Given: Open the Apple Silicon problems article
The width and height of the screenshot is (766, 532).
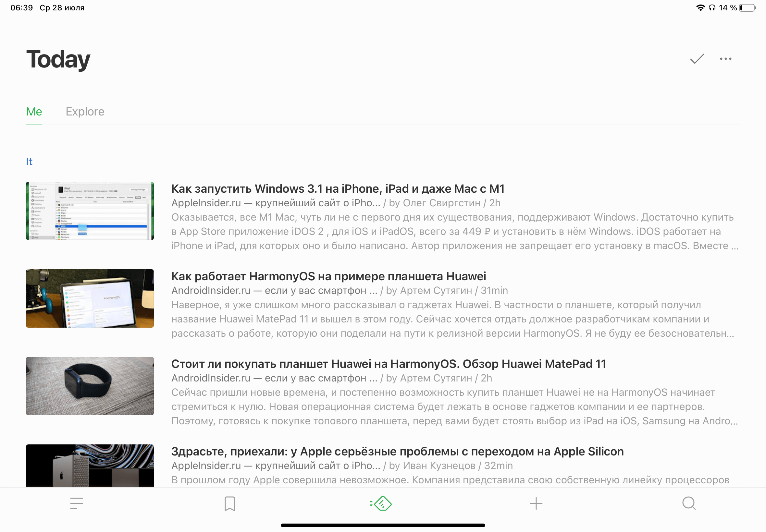Looking at the screenshot, I should pos(397,451).
